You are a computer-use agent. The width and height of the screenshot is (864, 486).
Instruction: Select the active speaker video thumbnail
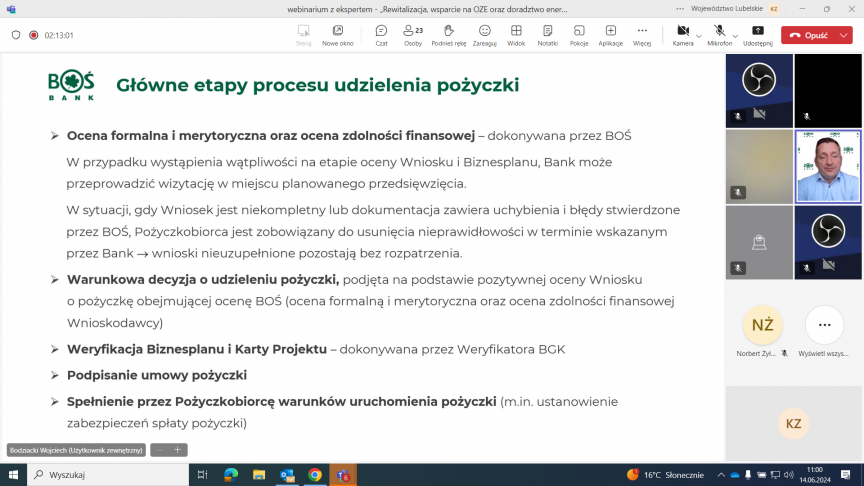click(828, 166)
